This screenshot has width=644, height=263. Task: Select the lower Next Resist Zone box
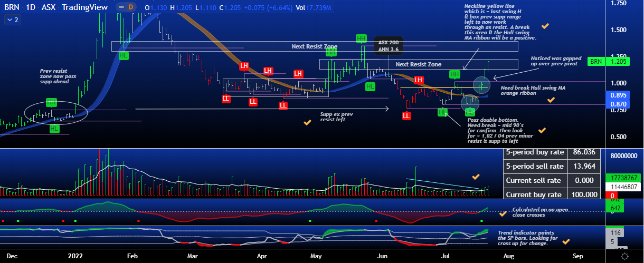click(x=418, y=64)
